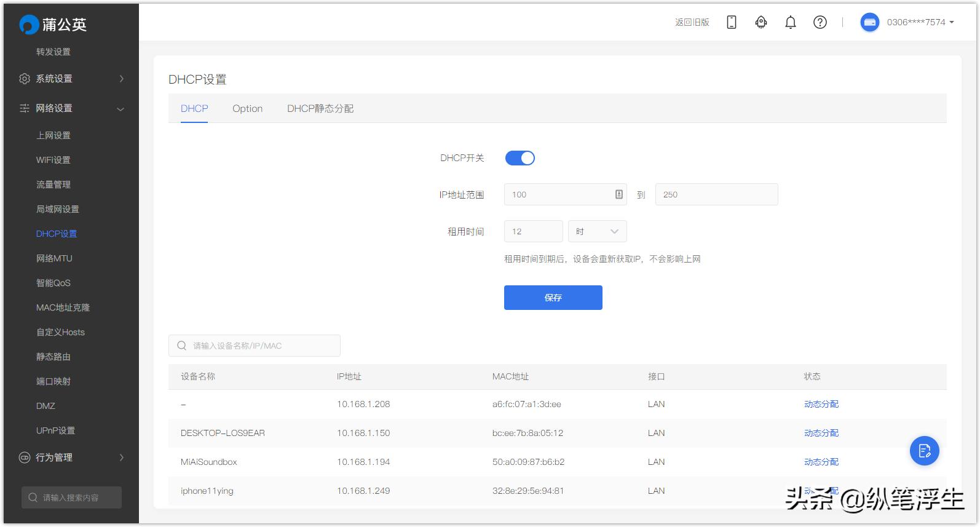Expand the 行为管理 chevron
980x527 pixels.
[x=122, y=458]
